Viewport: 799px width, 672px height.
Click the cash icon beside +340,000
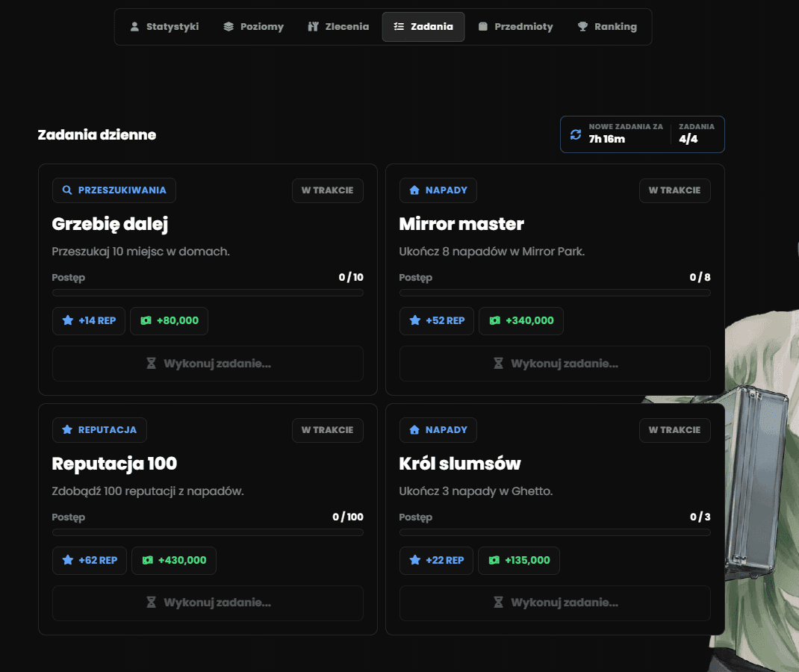coord(495,320)
